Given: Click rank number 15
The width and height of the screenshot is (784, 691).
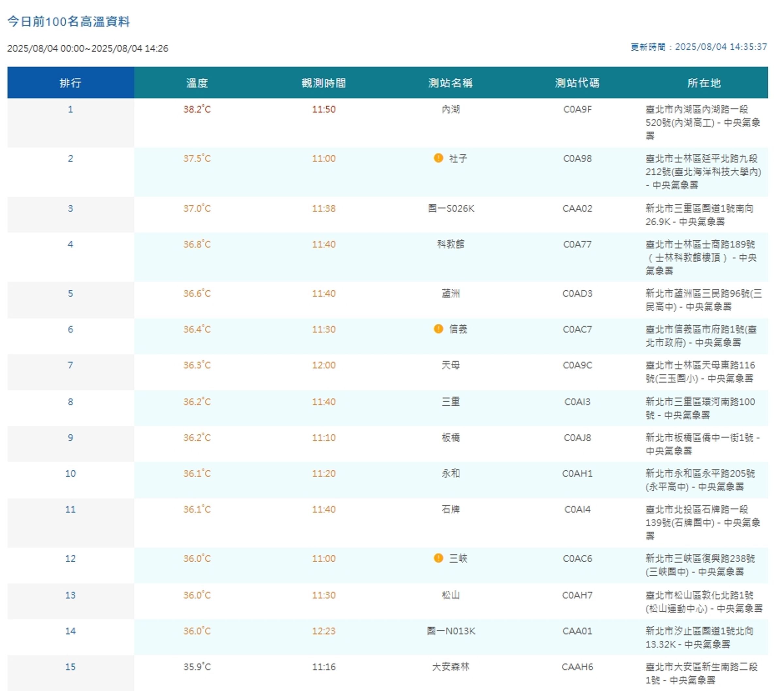Looking at the screenshot, I should [71, 667].
